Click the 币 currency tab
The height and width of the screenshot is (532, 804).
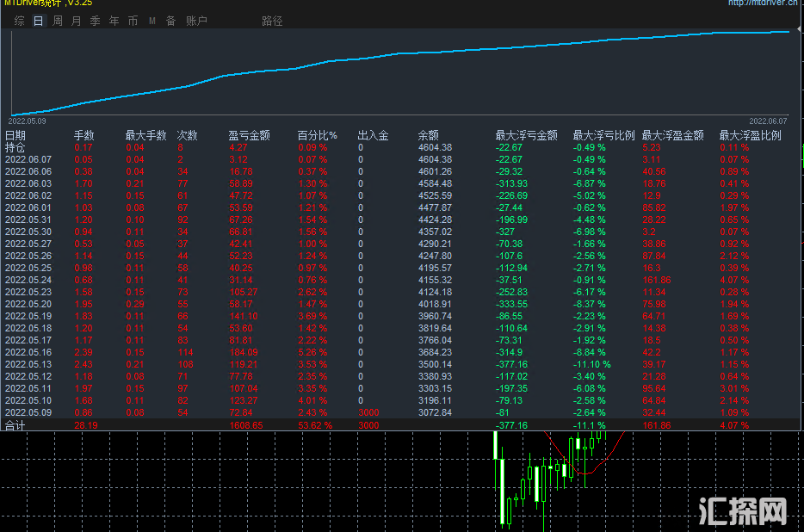pyautogui.click(x=133, y=21)
